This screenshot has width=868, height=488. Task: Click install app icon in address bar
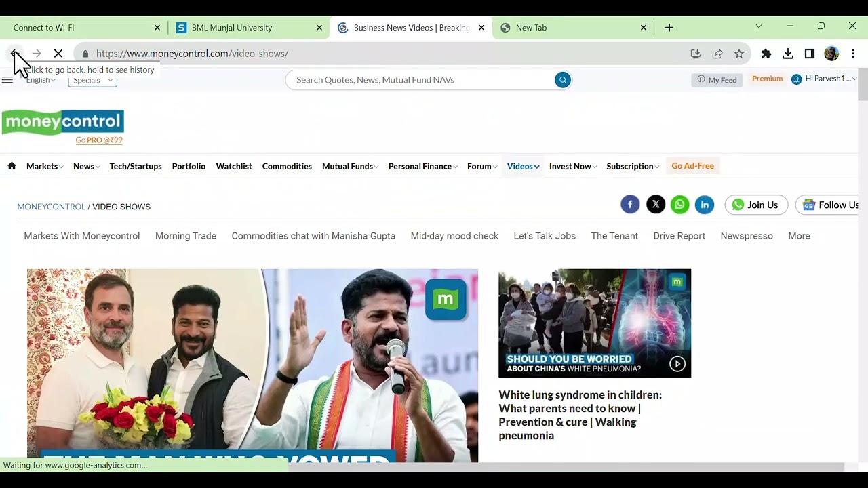[x=696, y=54]
